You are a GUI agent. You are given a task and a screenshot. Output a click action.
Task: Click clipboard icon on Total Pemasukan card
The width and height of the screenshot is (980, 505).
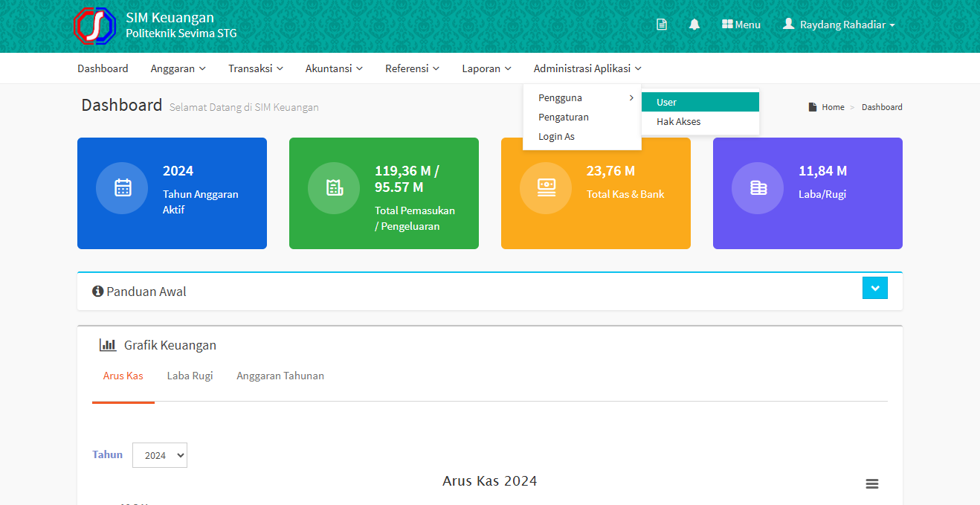(335, 187)
